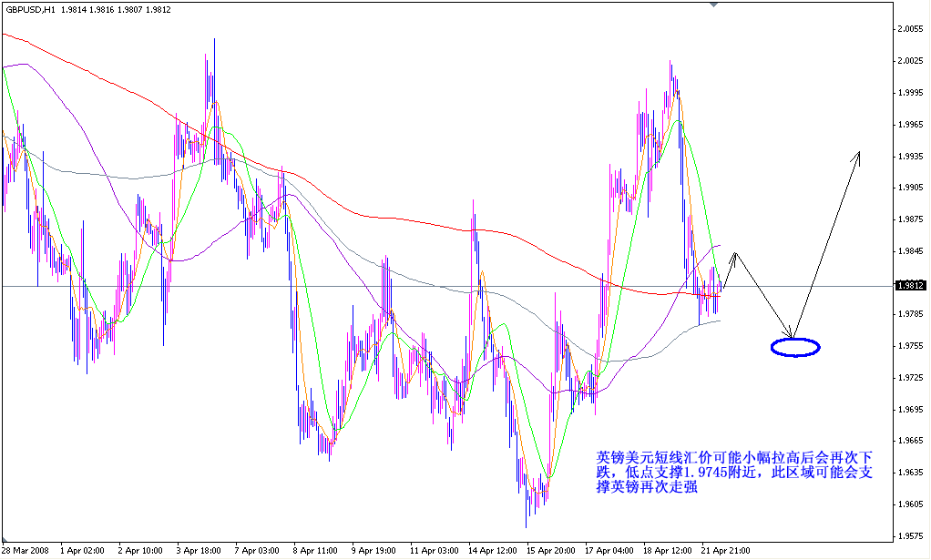Click the 2.0055 price scale value
This screenshot has height=560, width=931.
[x=911, y=29]
